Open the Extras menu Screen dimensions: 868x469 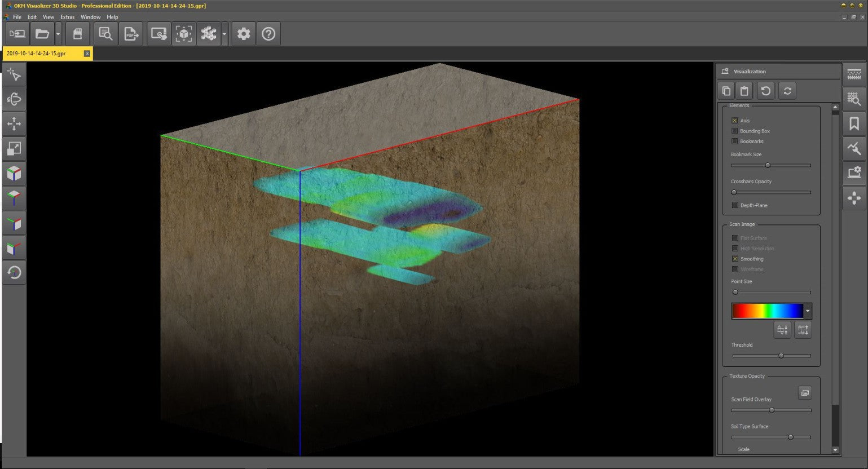tap(67, 17)
